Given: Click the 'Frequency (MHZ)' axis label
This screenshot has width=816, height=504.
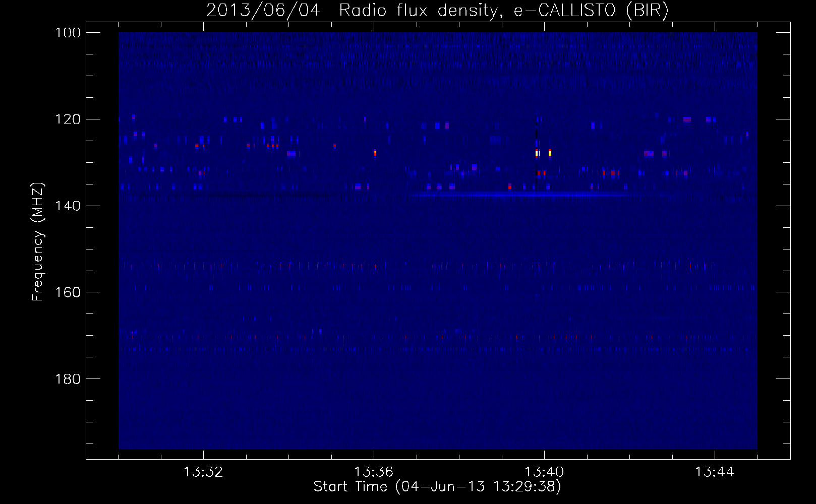Looking at the screenshot, I should pos(38,242).
